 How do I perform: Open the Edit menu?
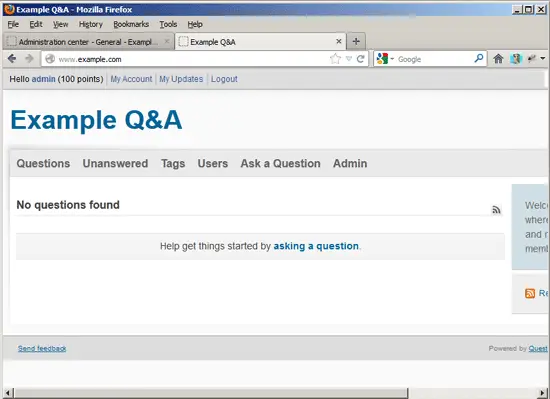(36, 24)
